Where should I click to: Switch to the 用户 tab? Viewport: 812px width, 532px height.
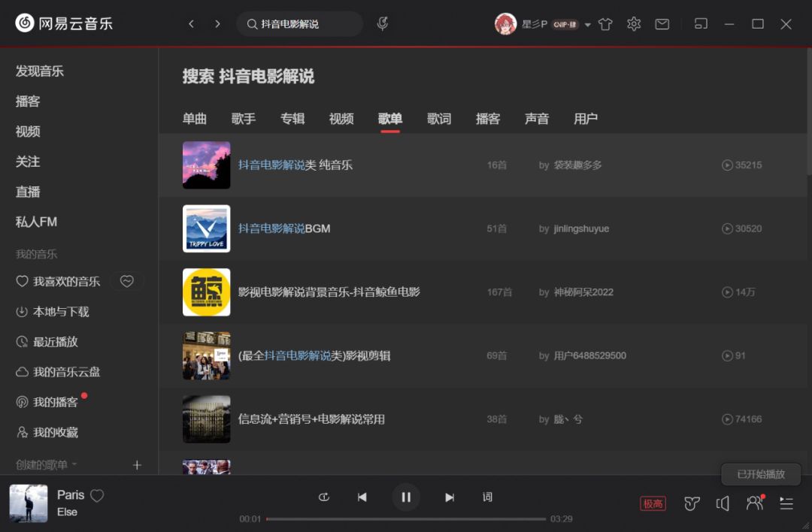[586, 119]
